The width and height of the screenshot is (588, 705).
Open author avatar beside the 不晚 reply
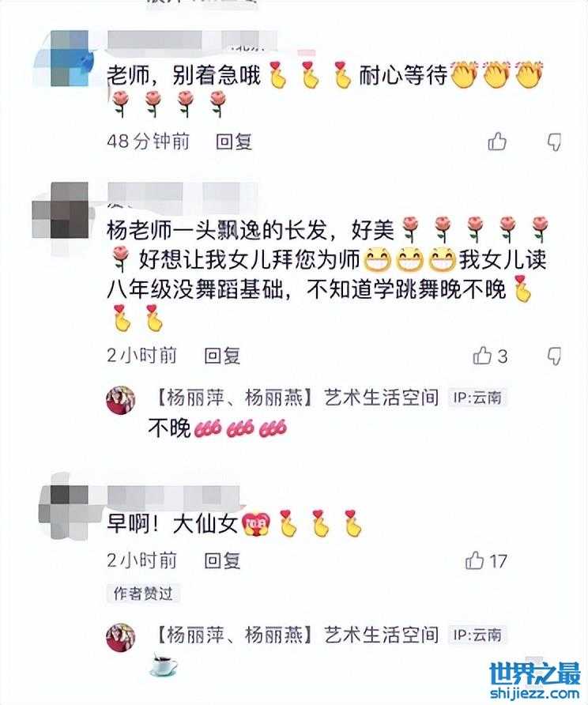point(120,400)
